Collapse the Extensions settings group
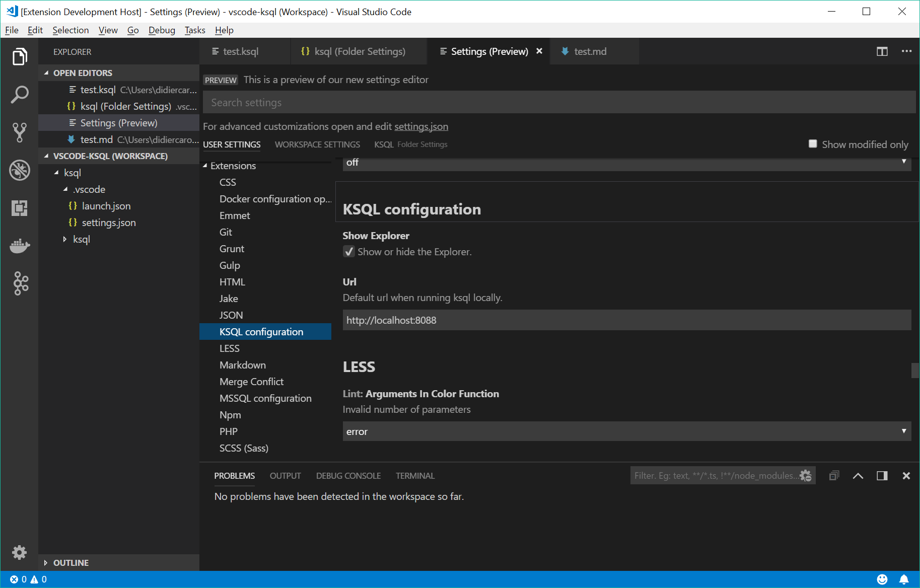This screenshot has width=920, height=588. click(x=205, y=166)
